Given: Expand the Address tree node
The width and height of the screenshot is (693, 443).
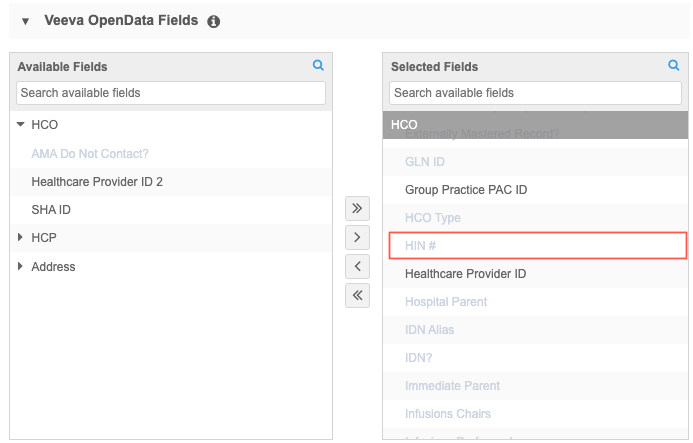Looking at the screenshot, I should 21,267.
